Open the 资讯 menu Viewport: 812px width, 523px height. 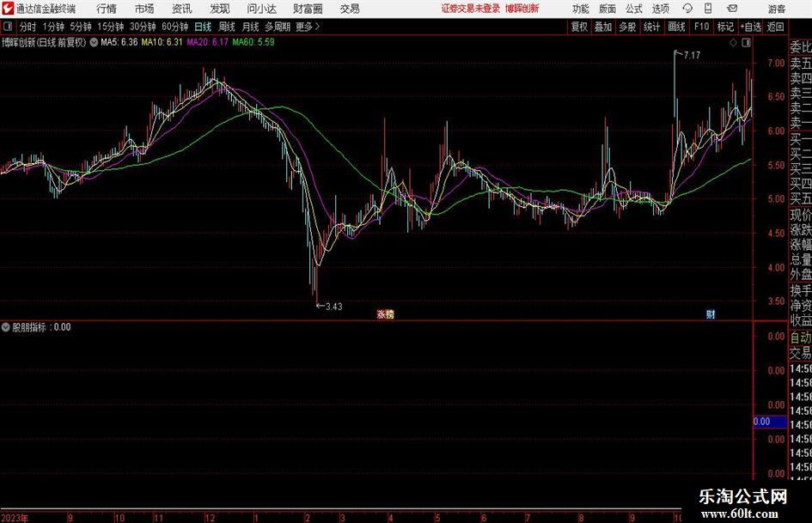tap(182, 9)
